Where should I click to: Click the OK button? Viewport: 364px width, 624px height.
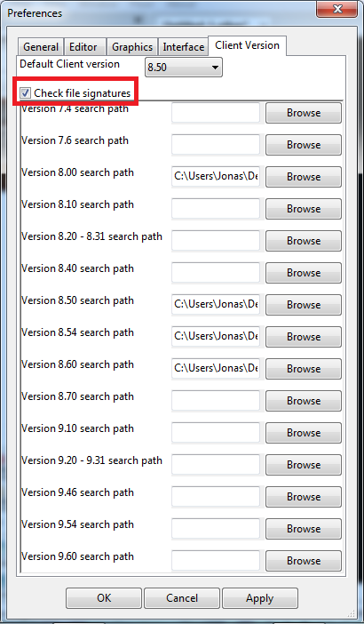pos(104,598)
